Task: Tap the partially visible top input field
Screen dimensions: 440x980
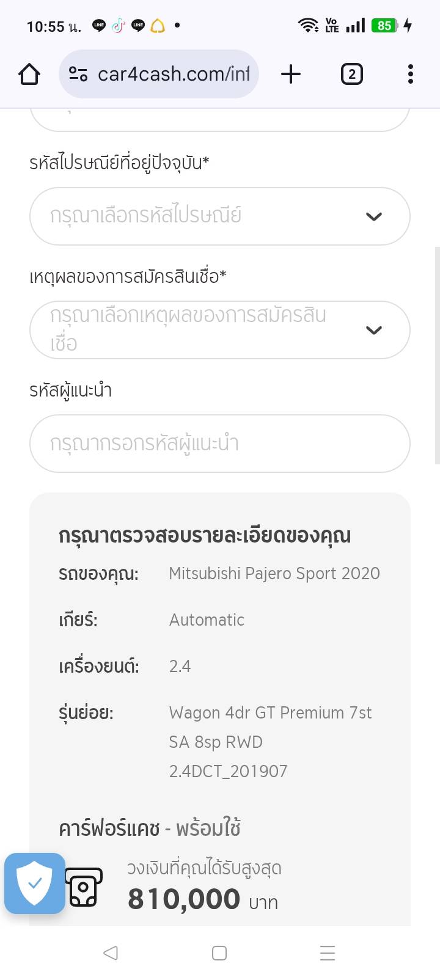Action: [x=219, y=119]
